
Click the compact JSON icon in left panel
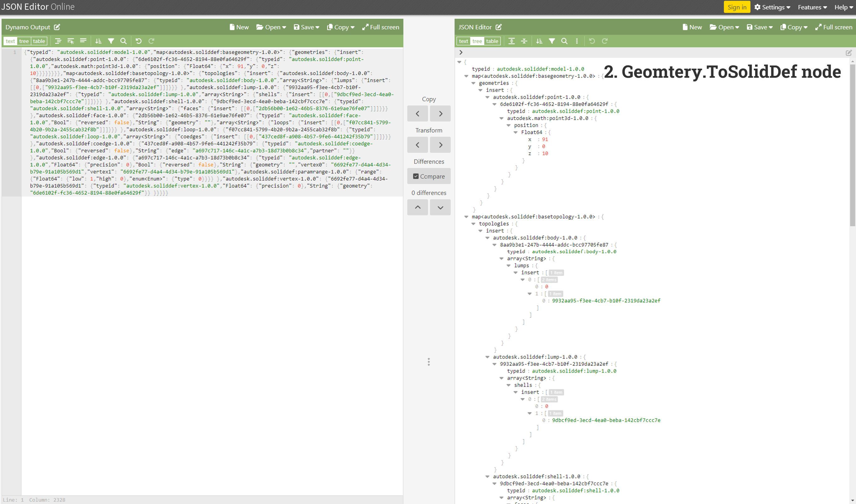[83, 41]
